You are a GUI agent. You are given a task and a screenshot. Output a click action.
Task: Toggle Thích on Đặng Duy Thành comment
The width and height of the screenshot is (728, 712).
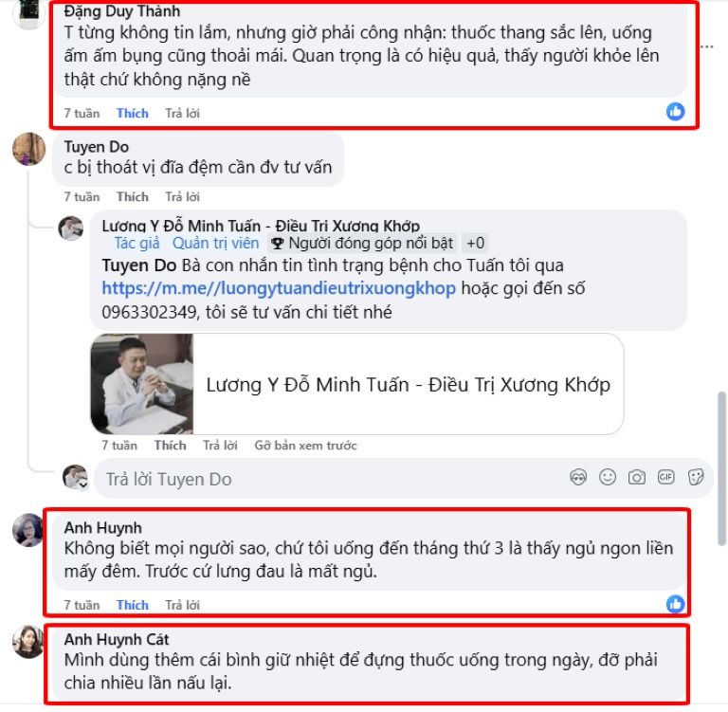tap(133, 114)
